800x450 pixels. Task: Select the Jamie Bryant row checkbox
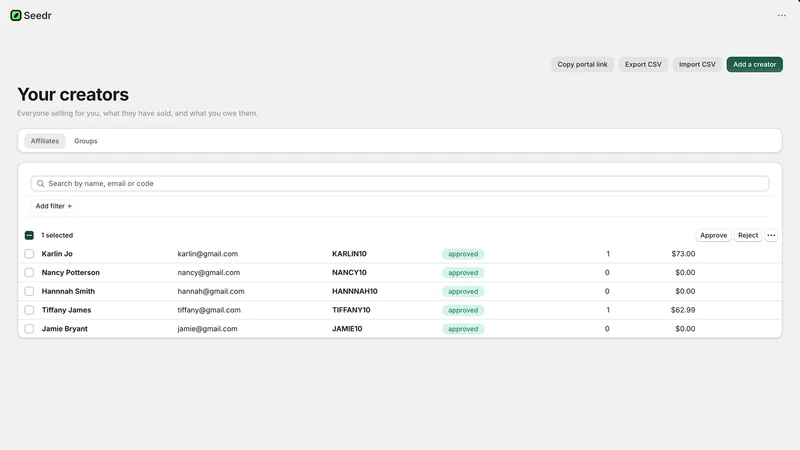[x=29, y=329]
